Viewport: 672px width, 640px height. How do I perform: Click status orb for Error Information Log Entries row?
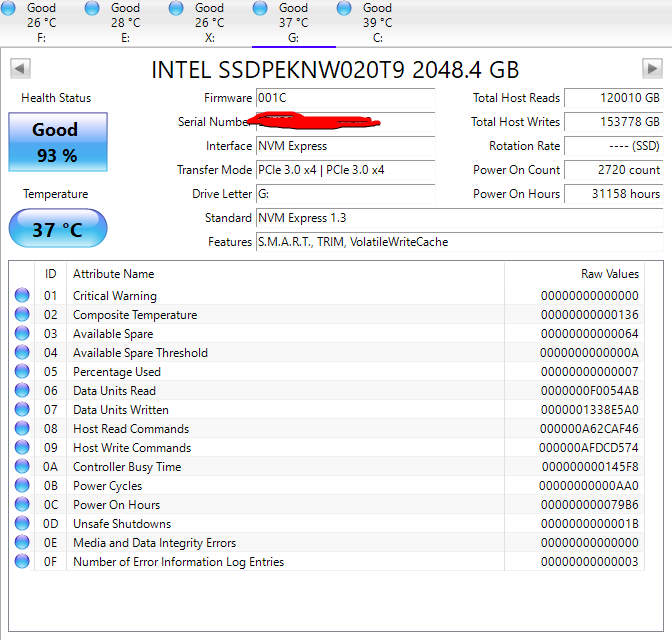(x=22, y=561)
